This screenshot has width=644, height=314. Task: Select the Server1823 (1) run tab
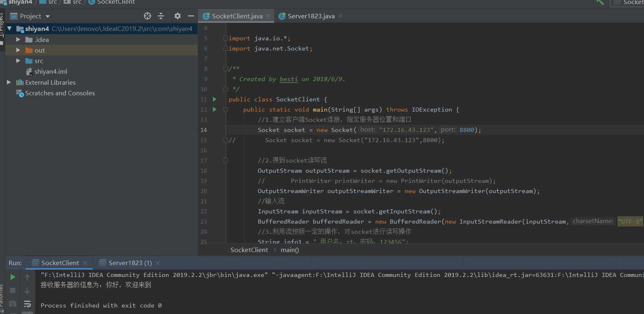[130, 263]
